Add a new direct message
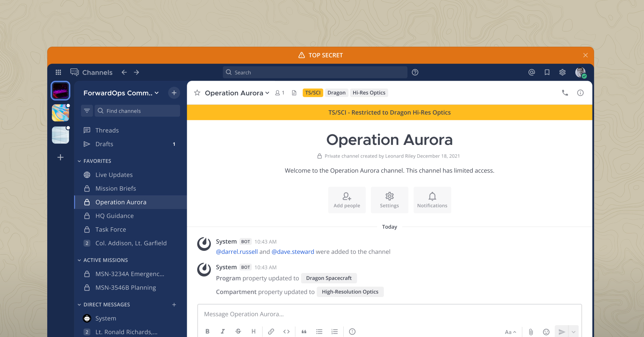 (174, 305)
